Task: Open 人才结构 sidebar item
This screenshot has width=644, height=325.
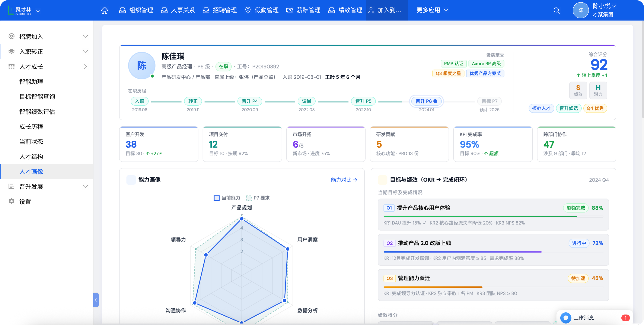Action: coord(31,157)
